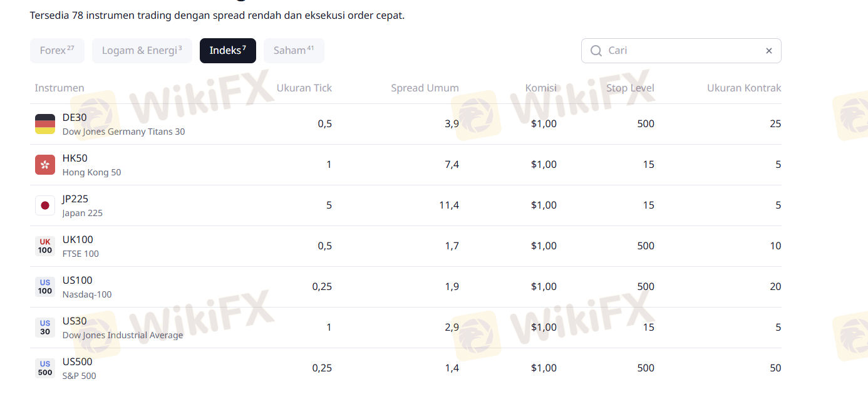Screen dimensions: 868x414
Task: Click the US100 Nasdaq icon
Action: click(x=45, y=287)
